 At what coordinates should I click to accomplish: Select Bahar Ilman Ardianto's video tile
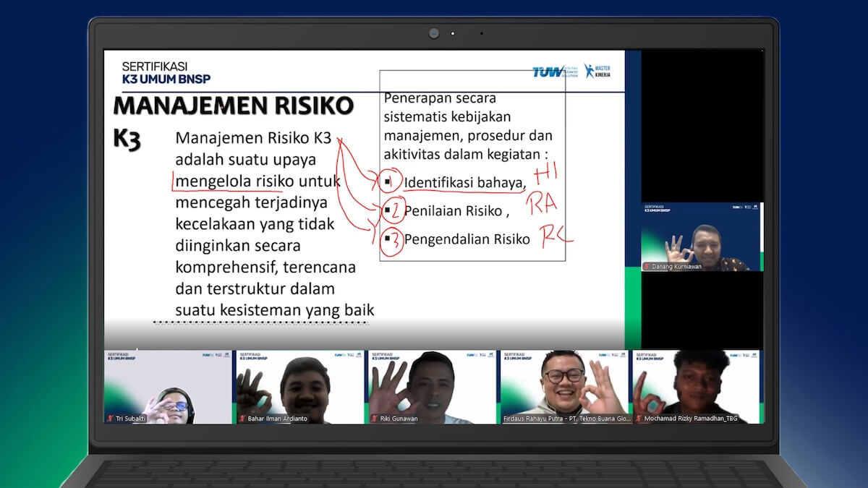point(299,387)
